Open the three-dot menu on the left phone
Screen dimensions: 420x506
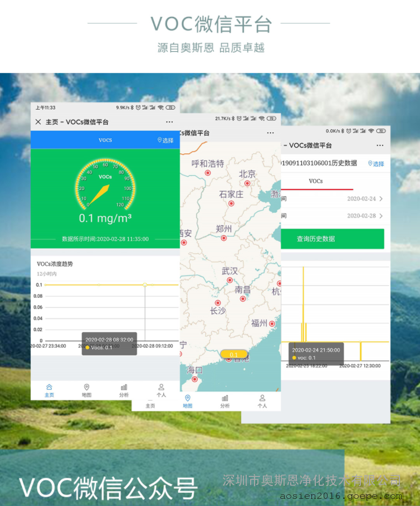169,121
